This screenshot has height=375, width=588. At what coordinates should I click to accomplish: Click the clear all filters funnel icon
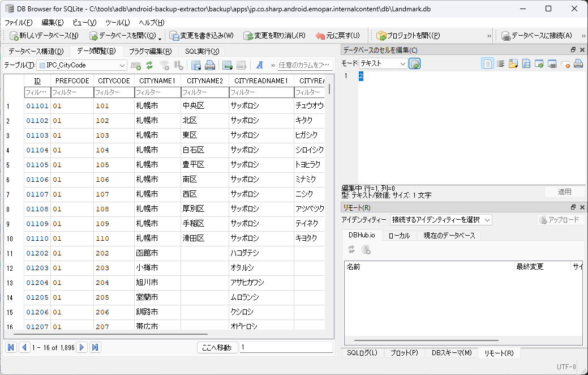coord(165,65)
